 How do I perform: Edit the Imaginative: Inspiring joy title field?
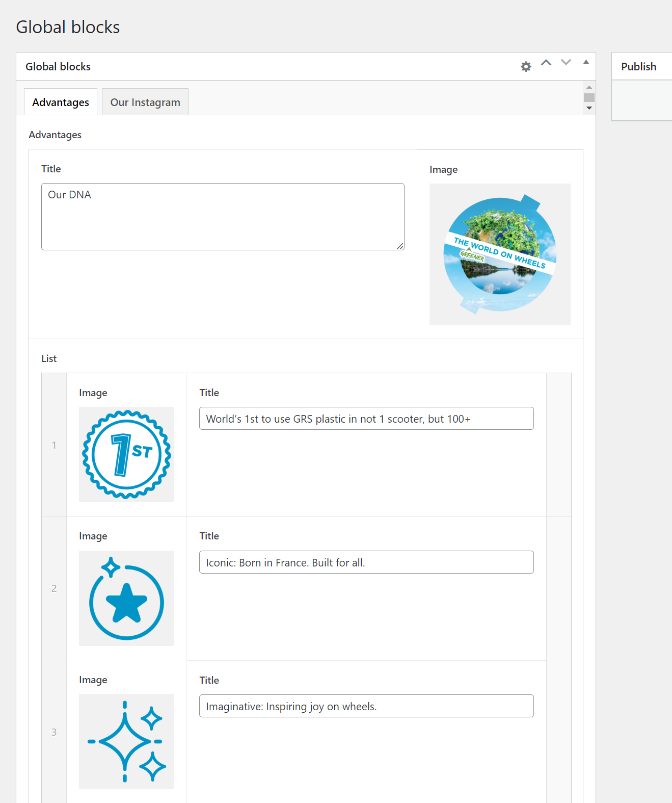click(366, 706)
